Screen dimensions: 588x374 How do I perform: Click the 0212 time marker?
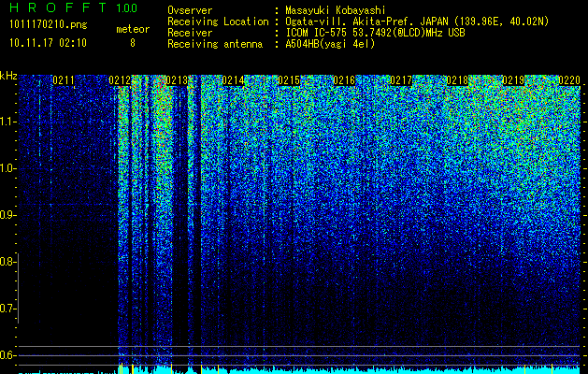(120, 80)
